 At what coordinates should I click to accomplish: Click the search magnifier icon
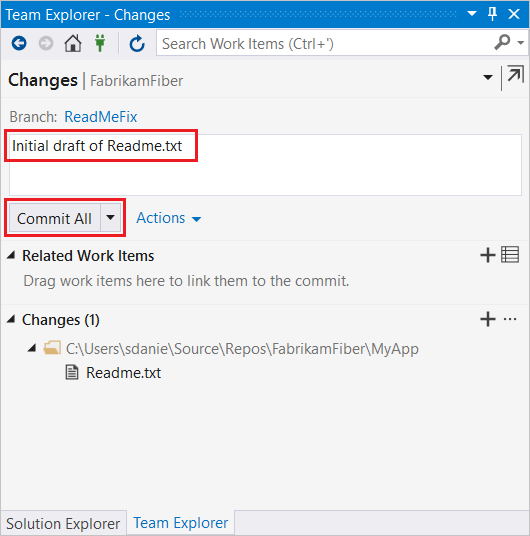point(502,42)
